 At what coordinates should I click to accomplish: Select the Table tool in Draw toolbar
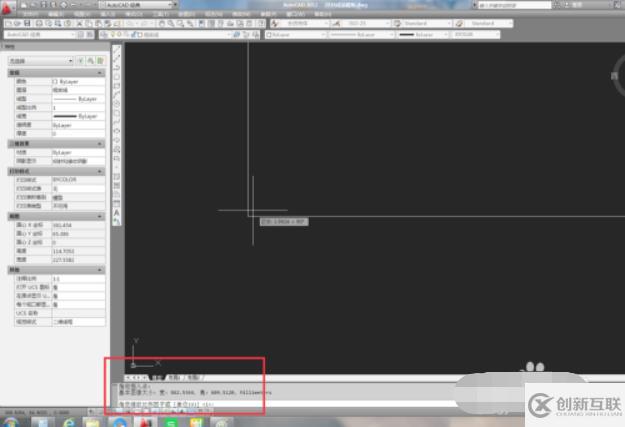tap(117, 203)
